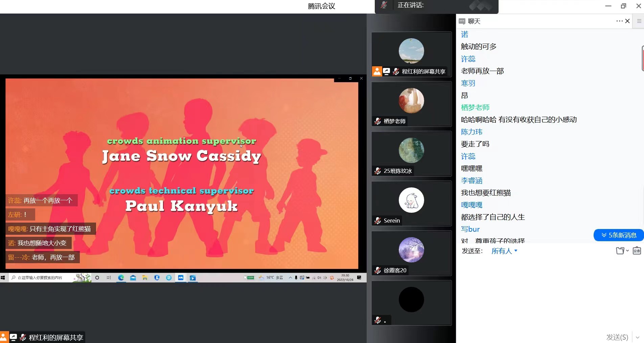Click the 公告 announcement icon in chat
The width and height of the screenshot is (644, 343).
[x=637, y=251]
